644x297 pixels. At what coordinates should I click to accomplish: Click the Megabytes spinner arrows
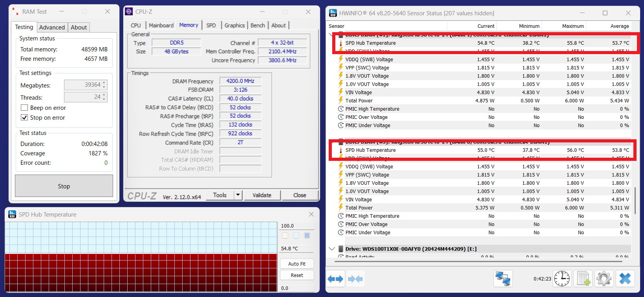(104, 85)
